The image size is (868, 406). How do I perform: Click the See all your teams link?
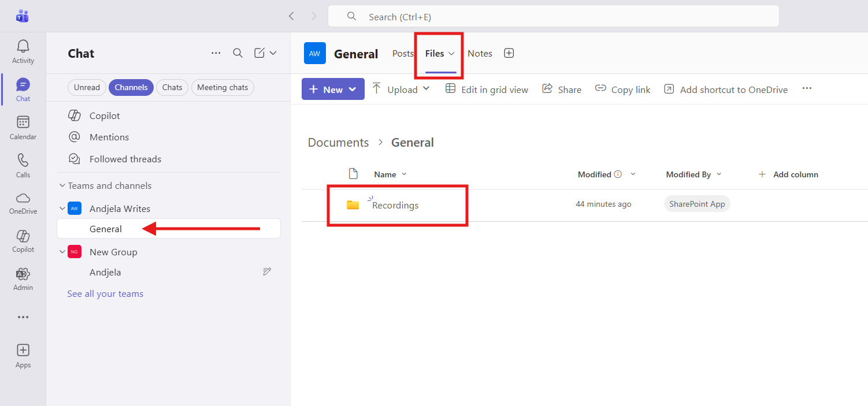coord(105,294)
